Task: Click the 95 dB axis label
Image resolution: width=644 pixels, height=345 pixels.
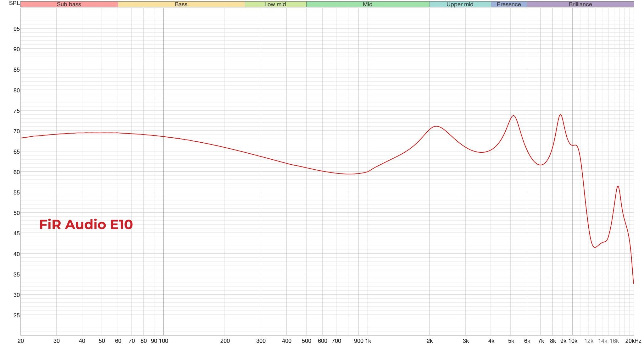Action: [16, 29]
